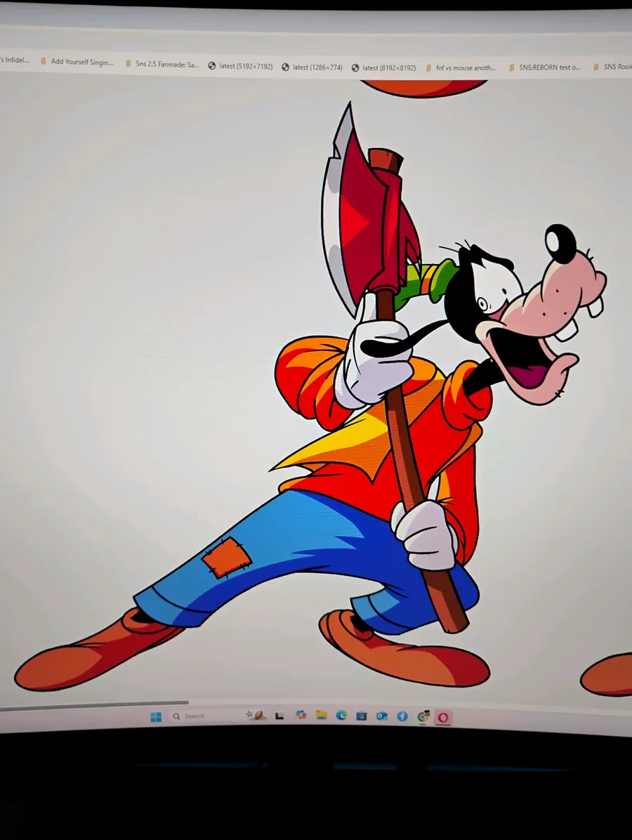Open the 'latest (1286×774)' bookmark
The width and height of the screenshot is (632, 840).
(312, 67)
